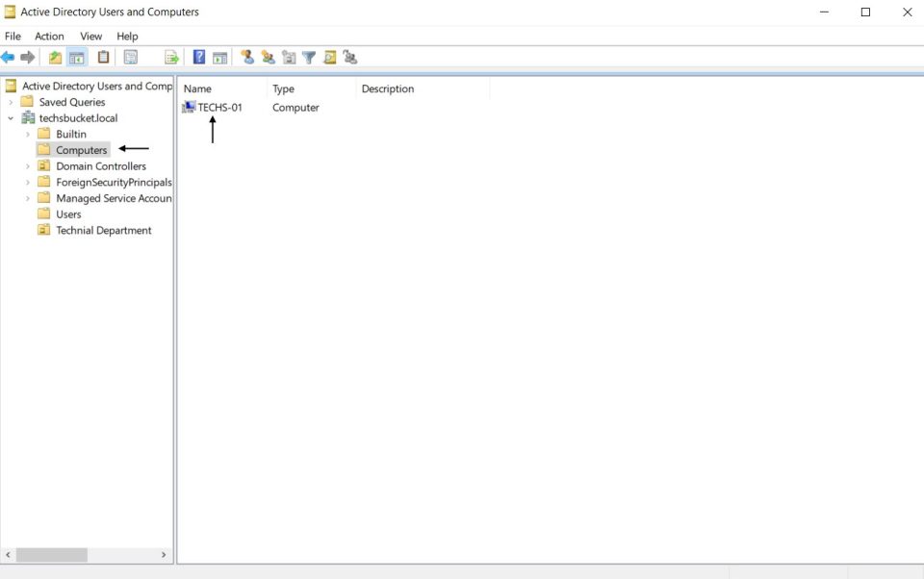Click the Find objects toolbar icon
The width and height of the screenshot is (924, 579).
point(329,57)
